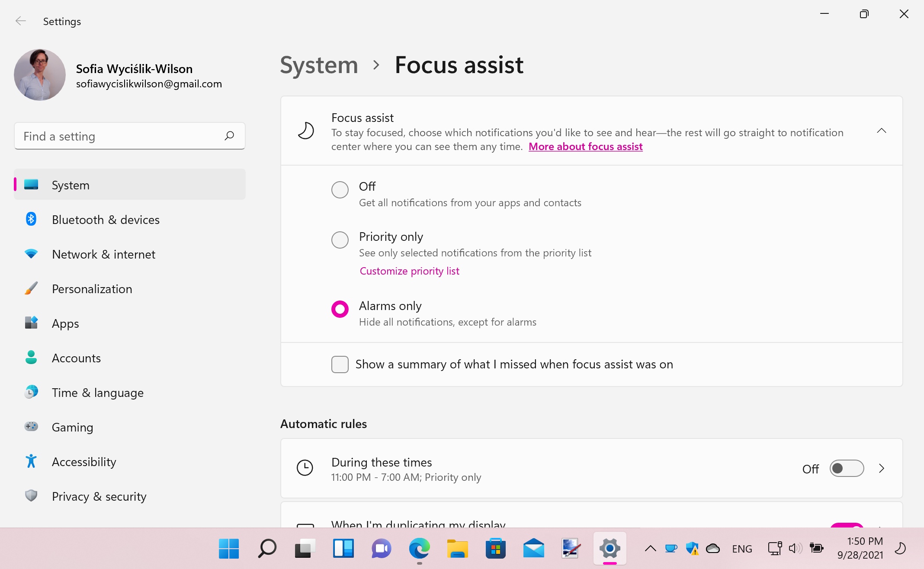924x569 pixels.
Task: Open the user profile picture
Action: [x=40, y=75]
